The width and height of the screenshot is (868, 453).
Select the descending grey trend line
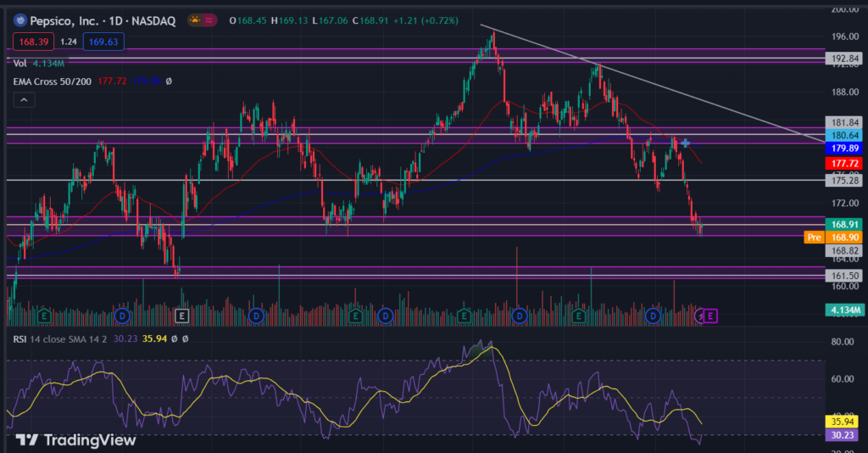point(654,84)
